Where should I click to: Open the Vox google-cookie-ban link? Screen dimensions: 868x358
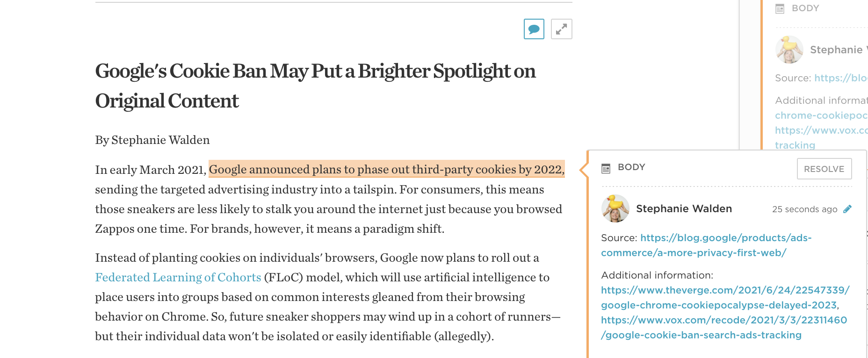(723, 327)
